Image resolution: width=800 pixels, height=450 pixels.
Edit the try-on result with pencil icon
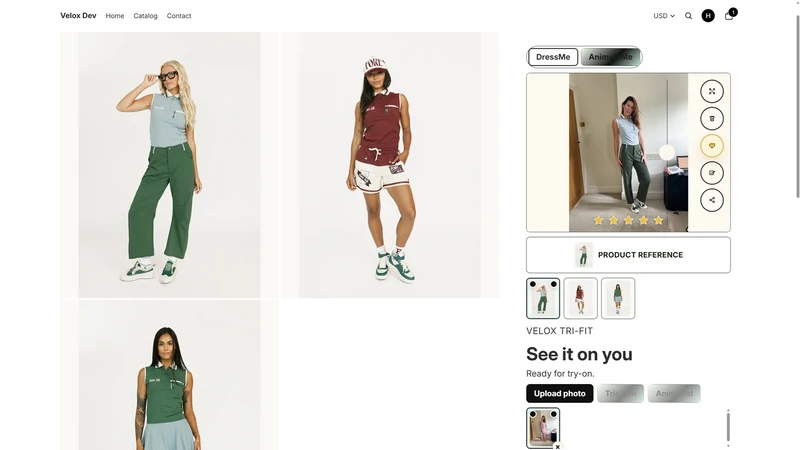tap(712, 173)
